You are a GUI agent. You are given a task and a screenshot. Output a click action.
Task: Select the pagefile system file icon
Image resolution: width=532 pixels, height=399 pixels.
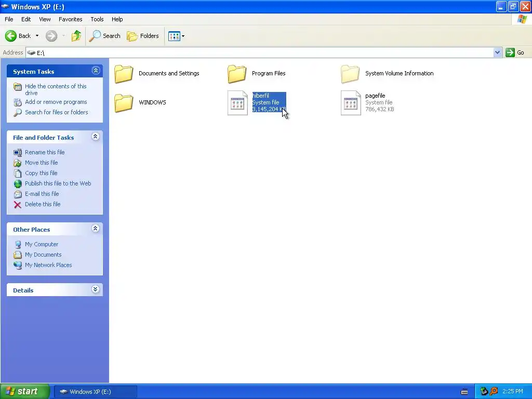(x=351, y=103)
